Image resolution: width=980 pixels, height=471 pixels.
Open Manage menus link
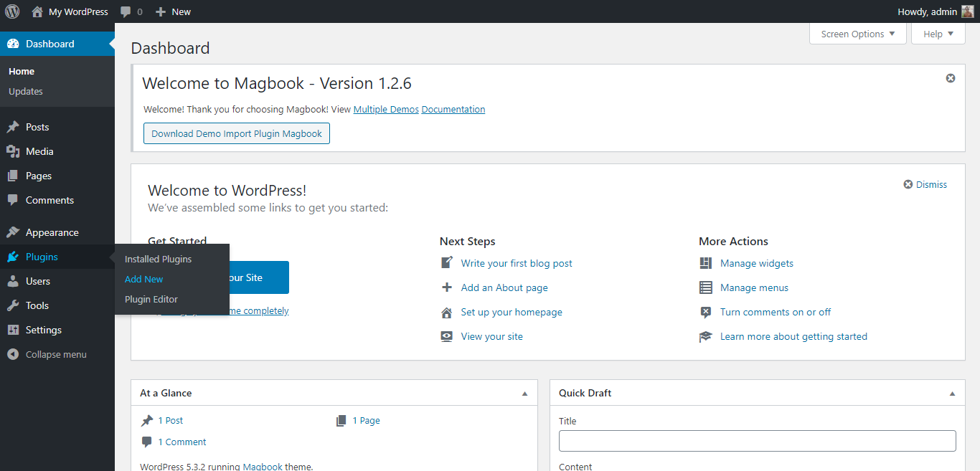point(754,287)
